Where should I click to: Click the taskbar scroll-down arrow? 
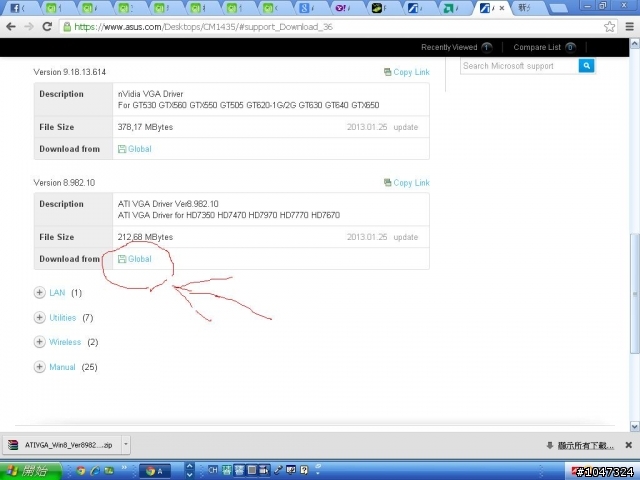(189, 476)
